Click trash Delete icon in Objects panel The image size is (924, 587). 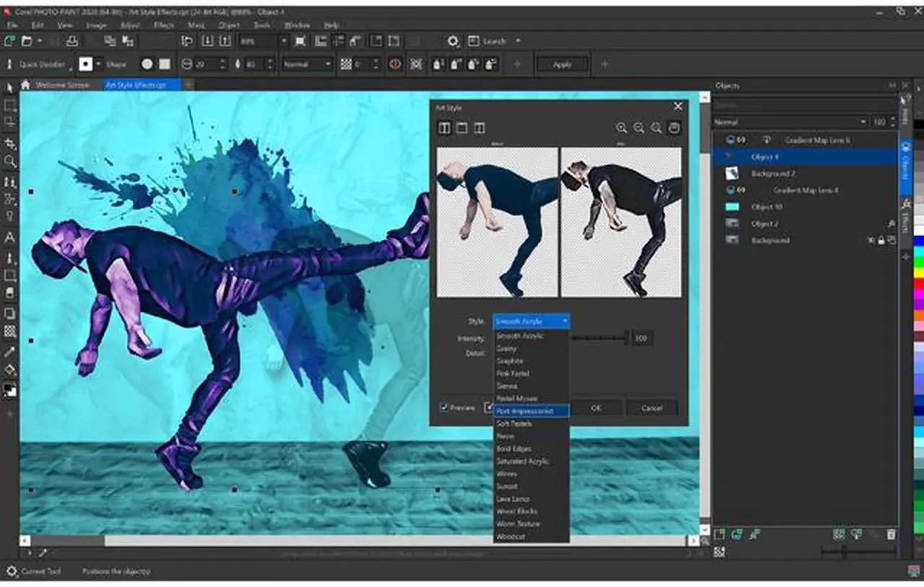891,534
